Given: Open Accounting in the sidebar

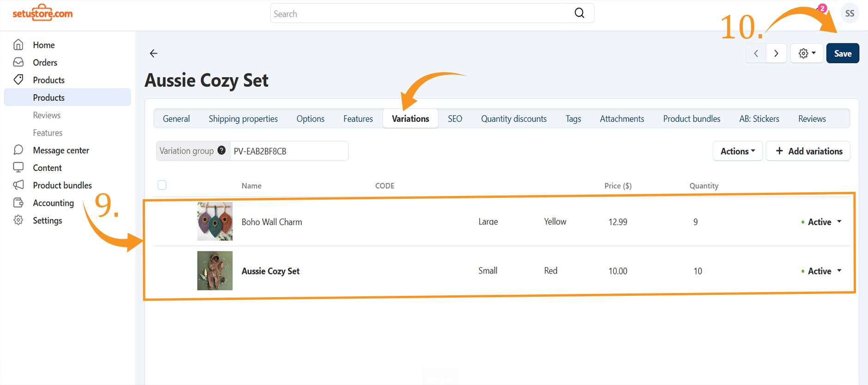Looking at the screenshot, I should pyautogui.click(x=53, y=203).
